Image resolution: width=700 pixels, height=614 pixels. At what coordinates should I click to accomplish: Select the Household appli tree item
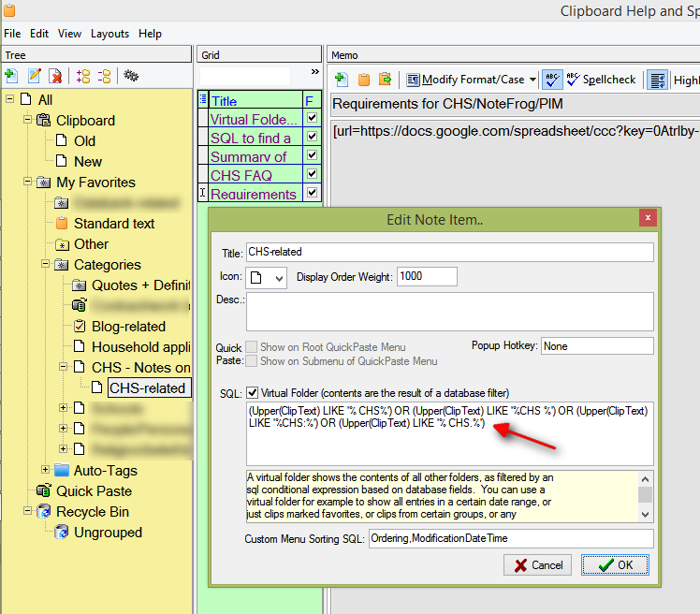pyautogui.click(x=141, y=346)
